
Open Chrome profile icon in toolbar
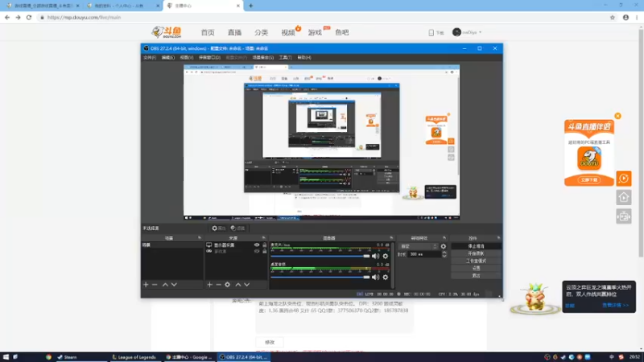point(625,17)
